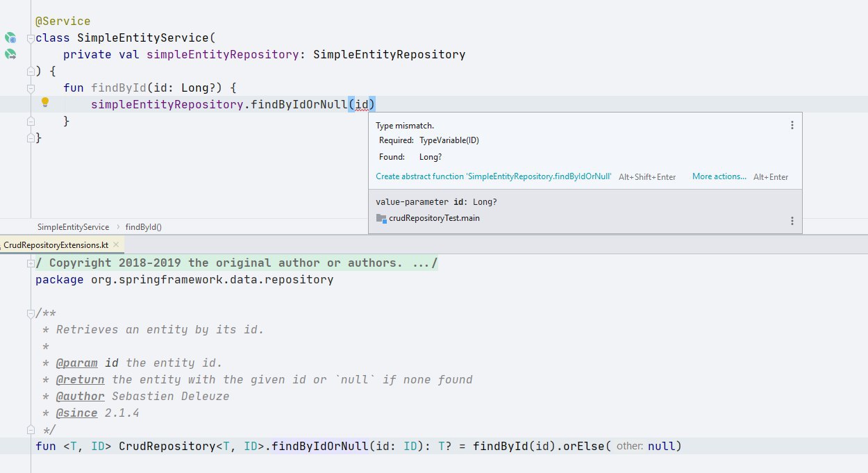Close the CrudRepositoryExtensions.kt tab
Screen dimensions: 868x473
click(115, 244)
